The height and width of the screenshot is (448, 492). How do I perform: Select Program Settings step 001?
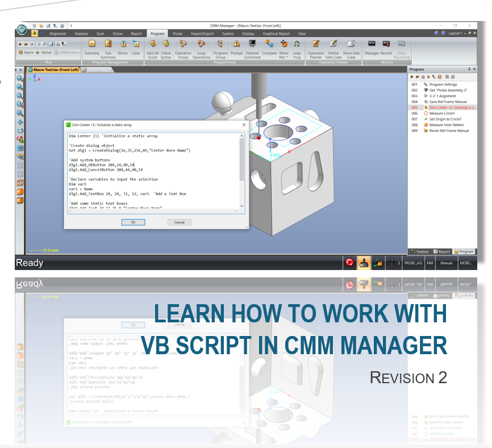tap(443, 85)
